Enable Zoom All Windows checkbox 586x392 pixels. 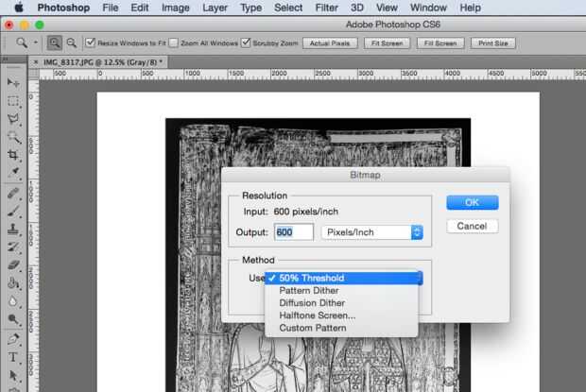(173, 43)
